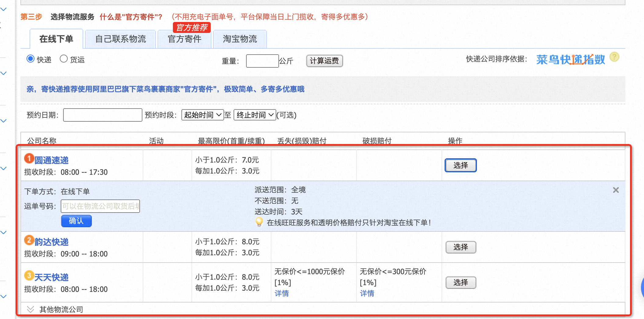Image resolution: width=644 pixels, height=319 pixels.
Task: Click the 菜鸟快递指数 logo
Action: pos(571,59)
